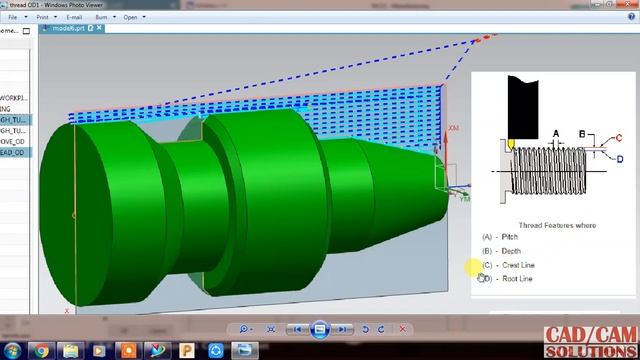Rotate the image clockwise

(x=381, y=329)
